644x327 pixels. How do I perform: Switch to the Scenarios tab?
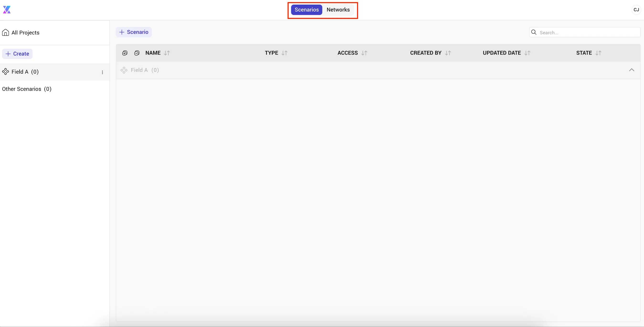pos(306,10)
